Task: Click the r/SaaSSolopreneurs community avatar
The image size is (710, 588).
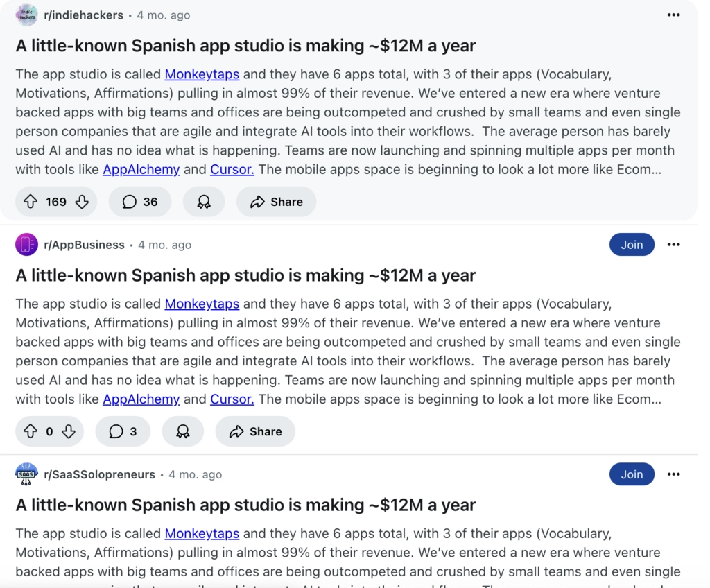Action: (26, 474)
